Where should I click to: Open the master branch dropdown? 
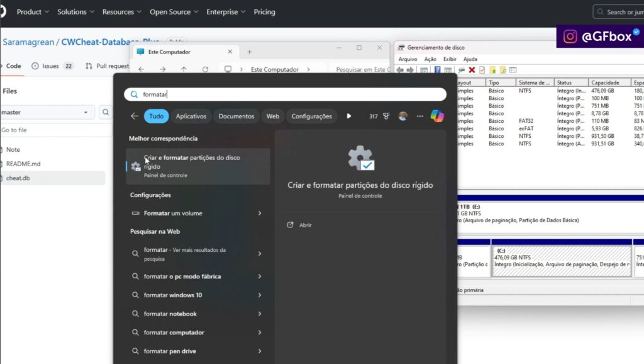click(47, 112)
